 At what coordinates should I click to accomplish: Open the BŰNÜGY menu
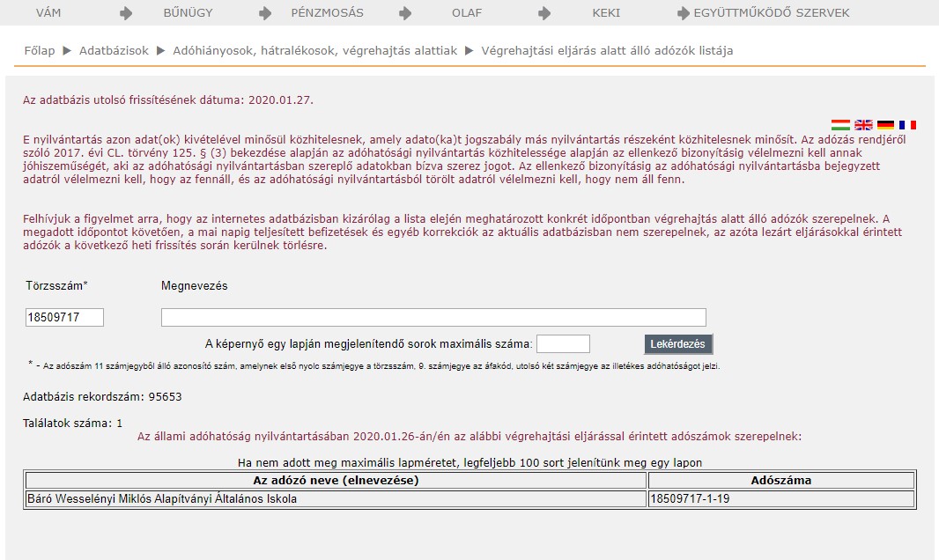coord(188,12)
